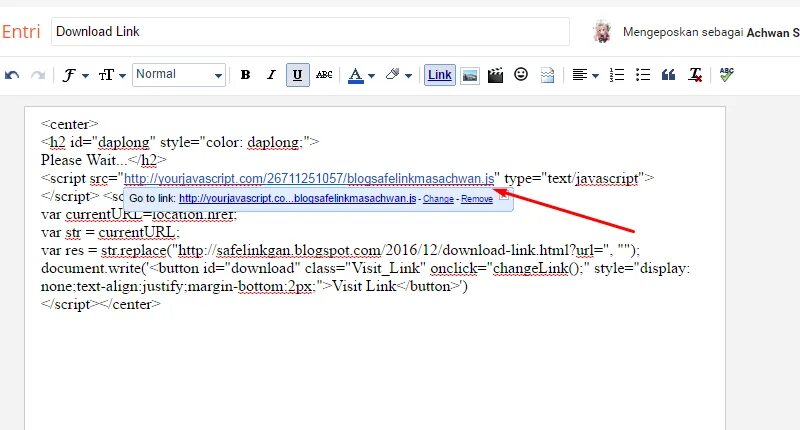Close the link bubble popup
Image resolution: width=800 pixels, height=430 pixels.
[504, 194]
